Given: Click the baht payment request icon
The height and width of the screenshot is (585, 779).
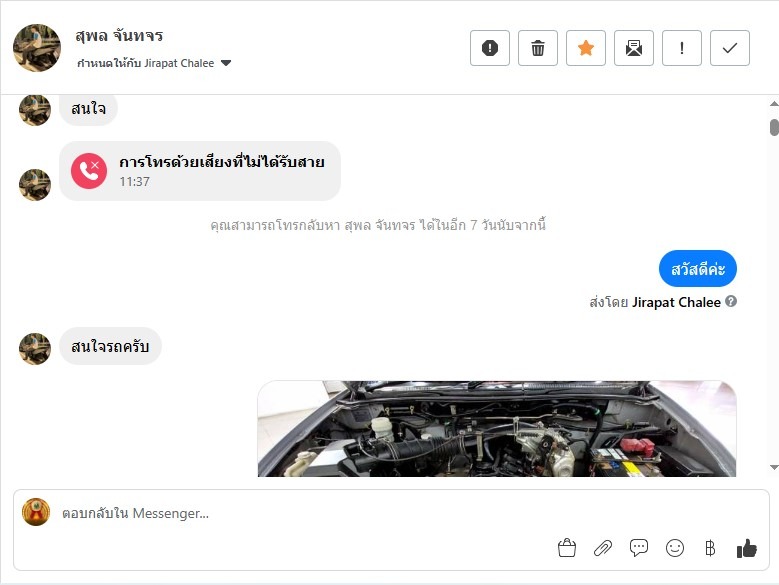Looking at the screenshot, I should (x=710, y=548).
